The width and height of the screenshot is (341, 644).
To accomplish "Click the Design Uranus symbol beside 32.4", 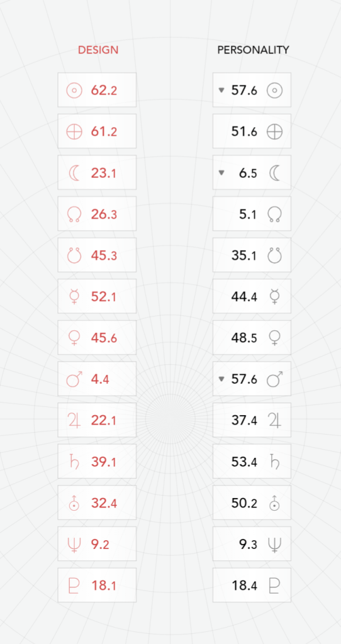I will pos(74,502).
